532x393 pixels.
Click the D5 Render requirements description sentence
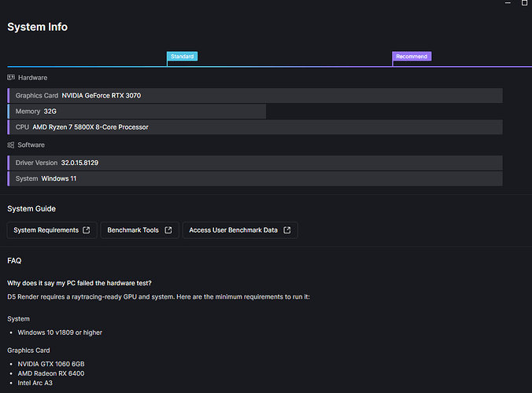point(158,297)
